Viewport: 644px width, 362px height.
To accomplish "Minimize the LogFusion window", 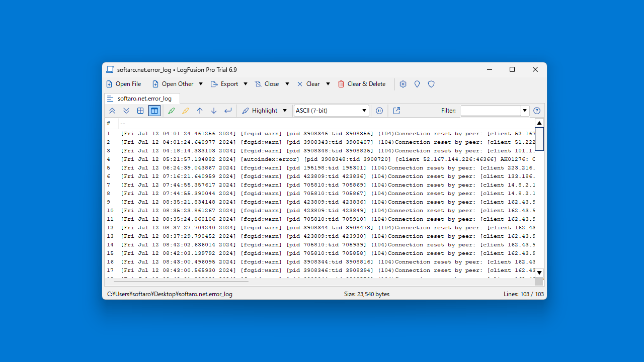I will coord(489,70).
